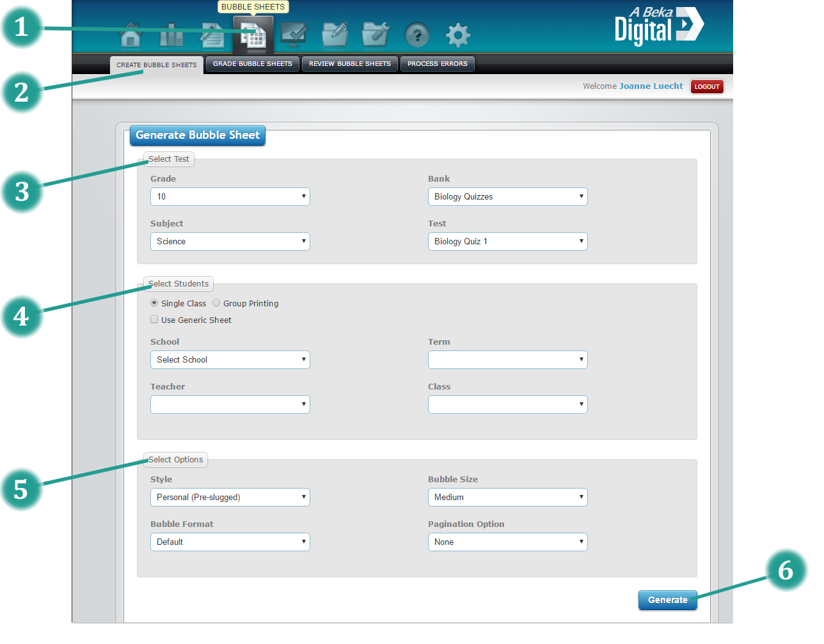The width and height of the screenshot is (824, 644).
Task: Open Help via question mark icon
Action: 417,35
